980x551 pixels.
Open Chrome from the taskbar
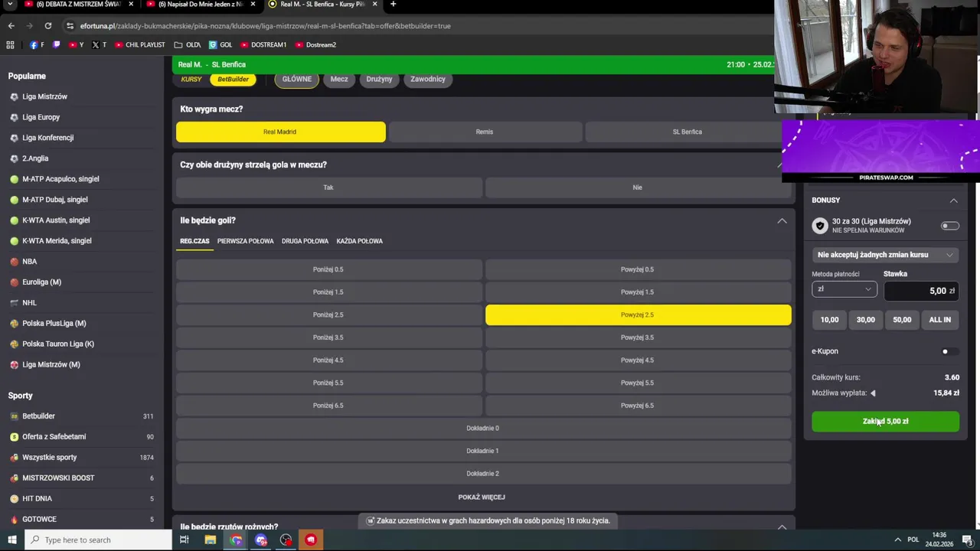coord(236,540)
